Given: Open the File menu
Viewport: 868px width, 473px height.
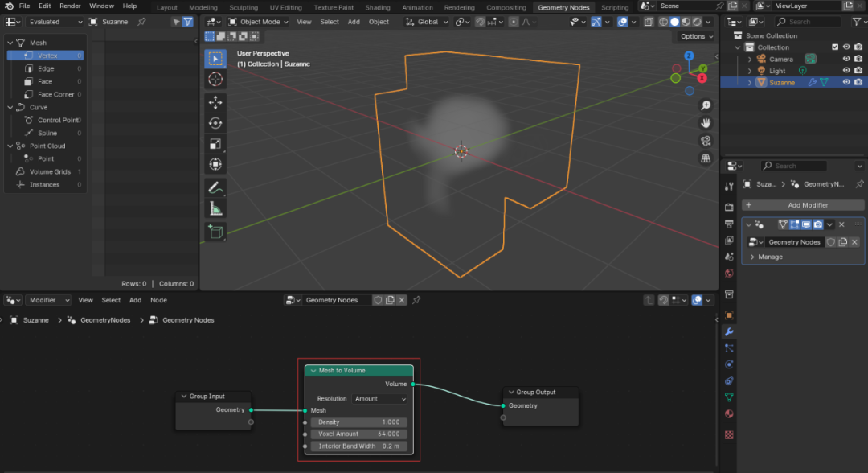Looking at the screenshot, I should (x=24, y=6).
